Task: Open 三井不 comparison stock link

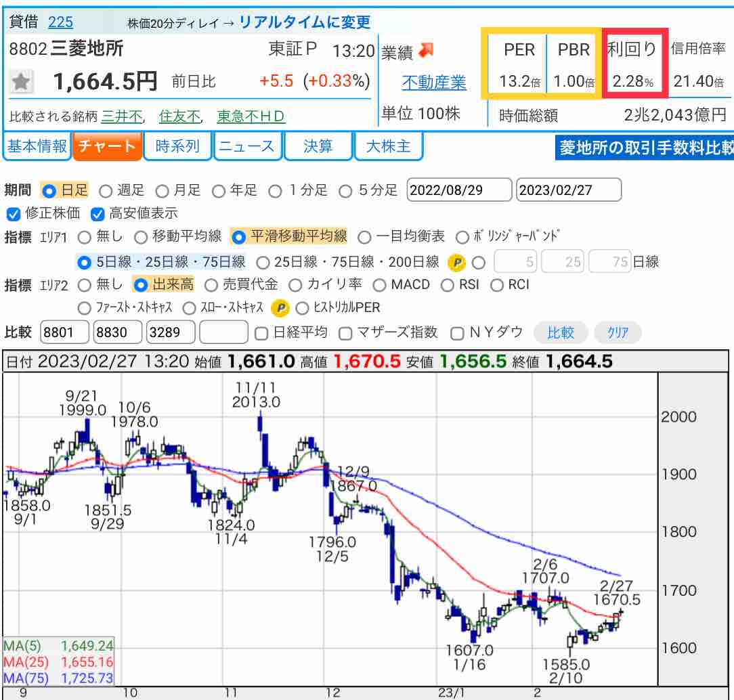Action: tap(122, 116)
